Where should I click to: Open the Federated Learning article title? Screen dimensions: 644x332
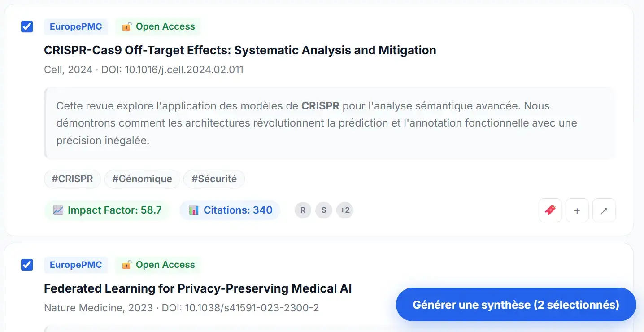[x=198, y=288]
